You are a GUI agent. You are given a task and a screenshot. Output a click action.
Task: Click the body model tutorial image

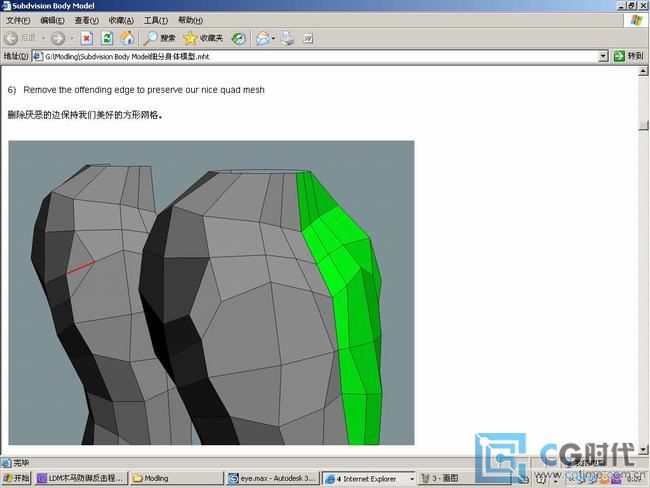(x=211, y=293)
